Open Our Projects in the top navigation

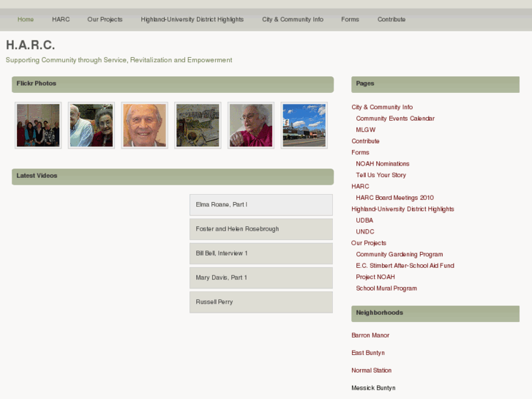click(x=105, y=19)
